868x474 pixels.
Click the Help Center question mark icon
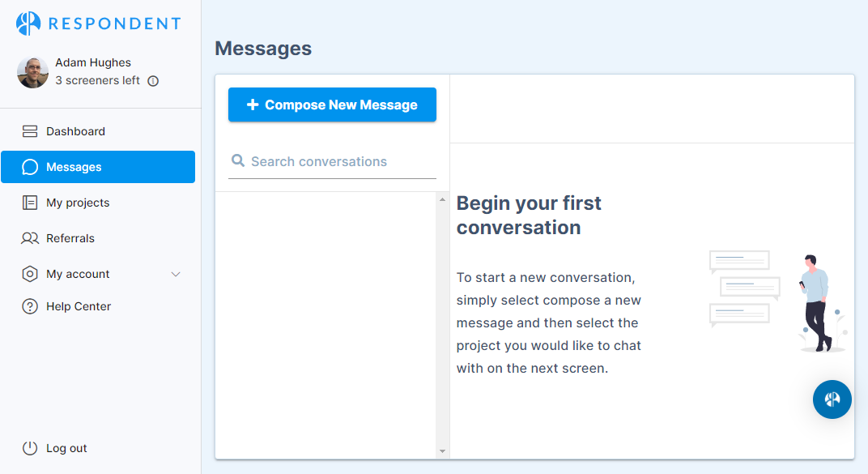(30, 306)
